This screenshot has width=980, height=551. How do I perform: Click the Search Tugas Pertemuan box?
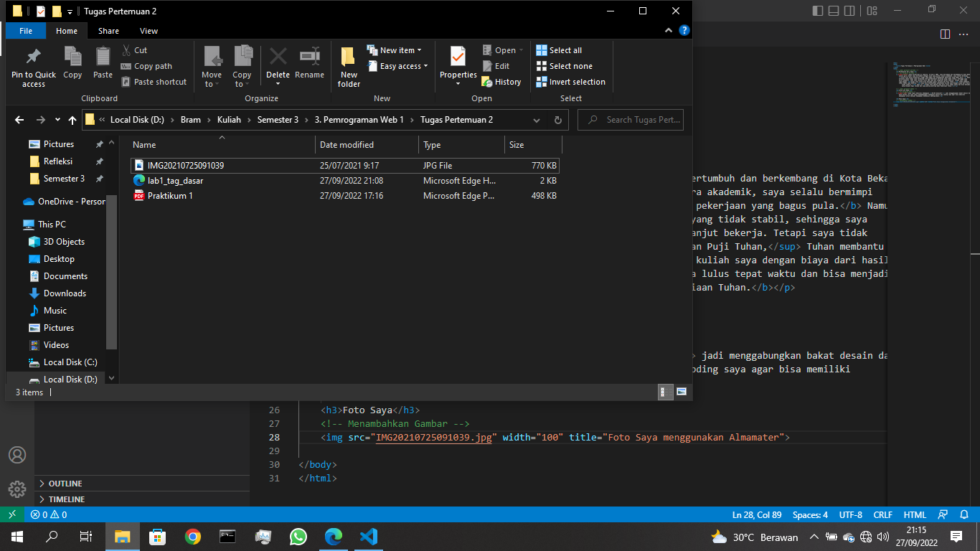pyautogui.click(x=631, y=120)
